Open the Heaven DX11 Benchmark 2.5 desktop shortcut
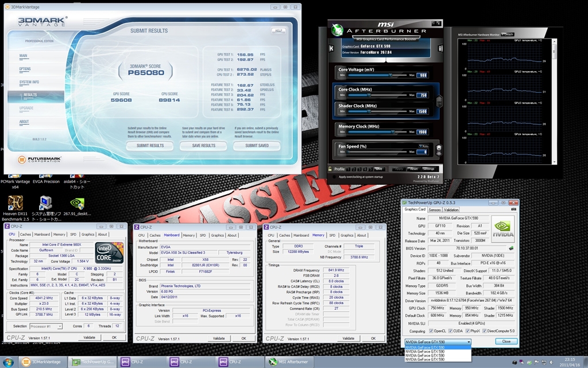The image size is (588, 368). click(16, 208)
